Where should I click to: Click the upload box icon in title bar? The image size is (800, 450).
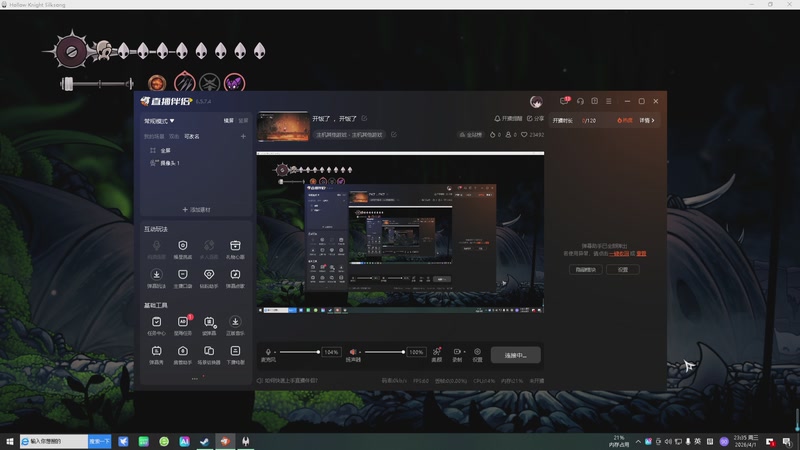tap(594, 101)
